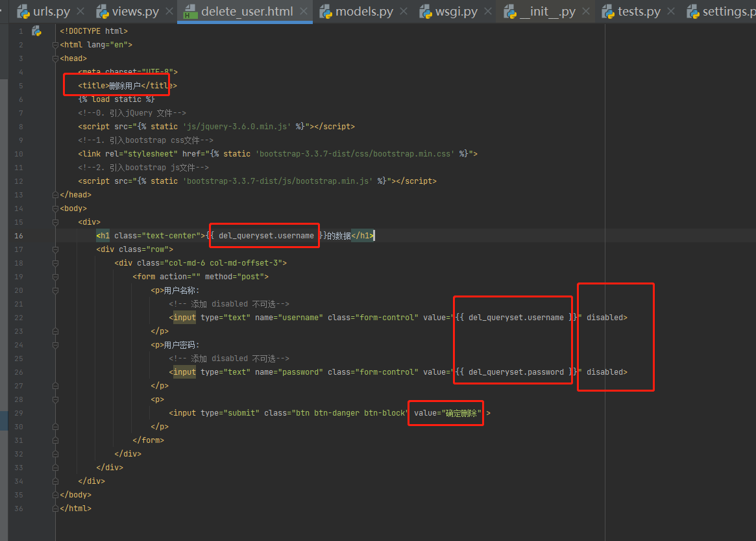Click the HTML file icon on delete_user.html tab

click(190, 11)
